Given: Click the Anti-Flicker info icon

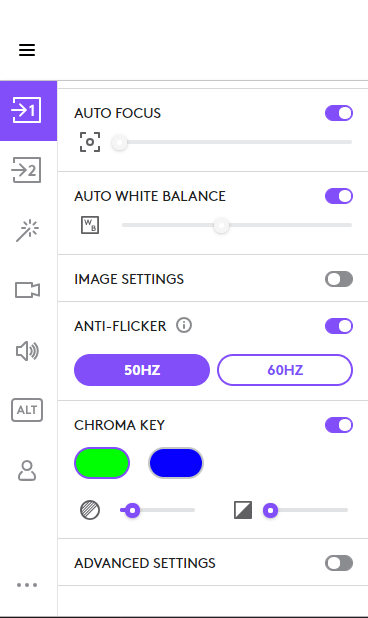Looking at the screenshot, I should (x=184, y=326).
